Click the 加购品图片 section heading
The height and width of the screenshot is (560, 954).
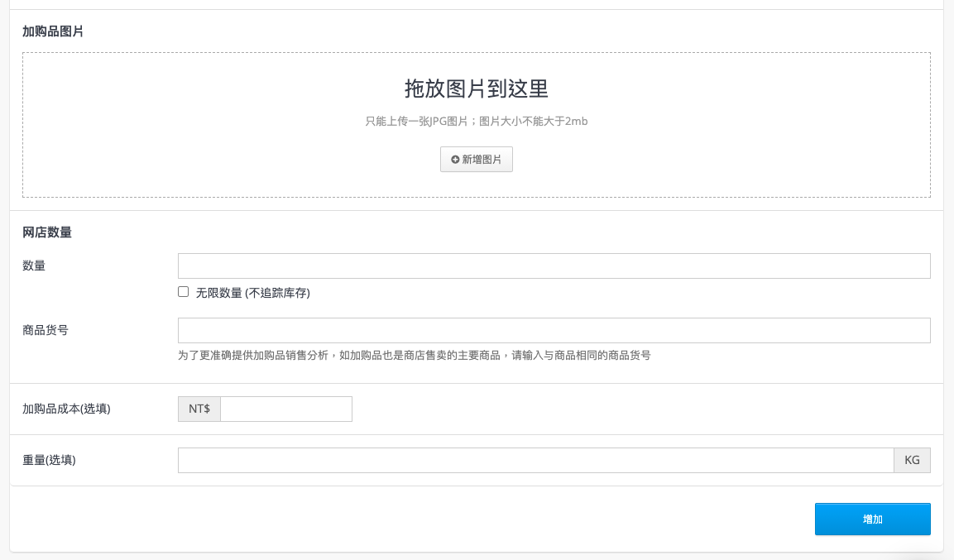[53, 31]
